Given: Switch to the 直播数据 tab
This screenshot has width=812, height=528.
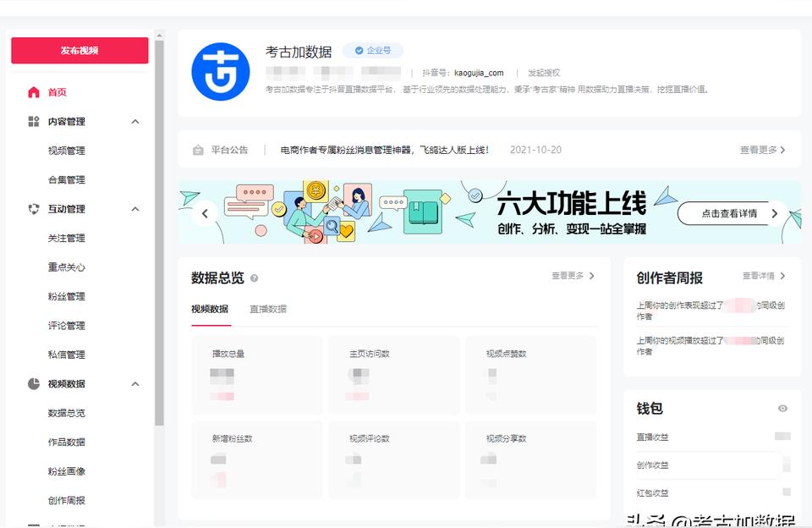Looking at the screenshot, I should pyautogui.click(x=267, y=309).
